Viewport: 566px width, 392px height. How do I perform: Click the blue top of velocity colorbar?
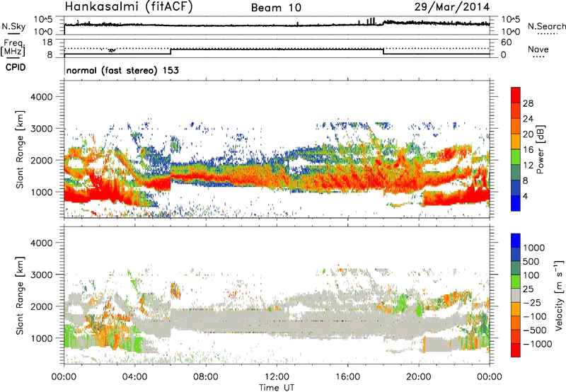(516, 241)
